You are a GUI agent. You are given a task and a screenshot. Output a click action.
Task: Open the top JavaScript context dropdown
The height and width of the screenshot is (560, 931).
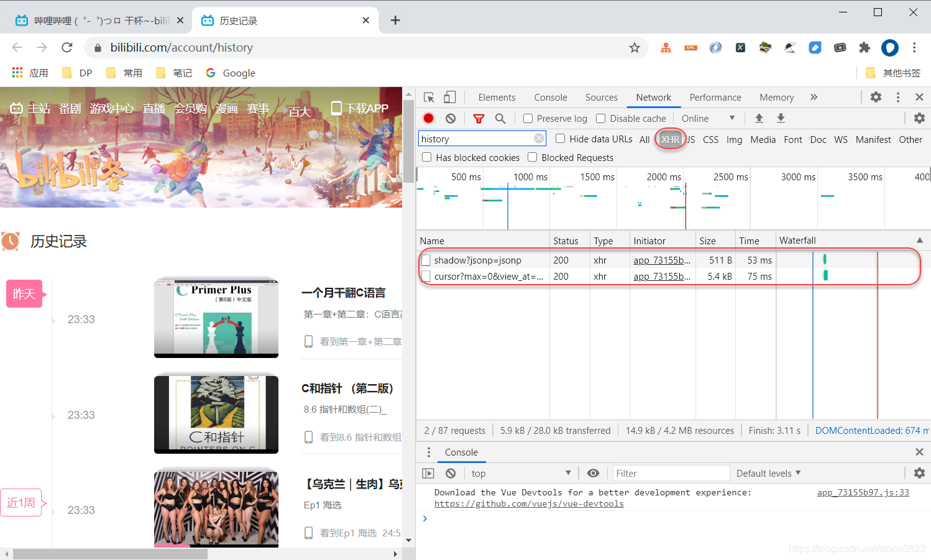[521, 473]
